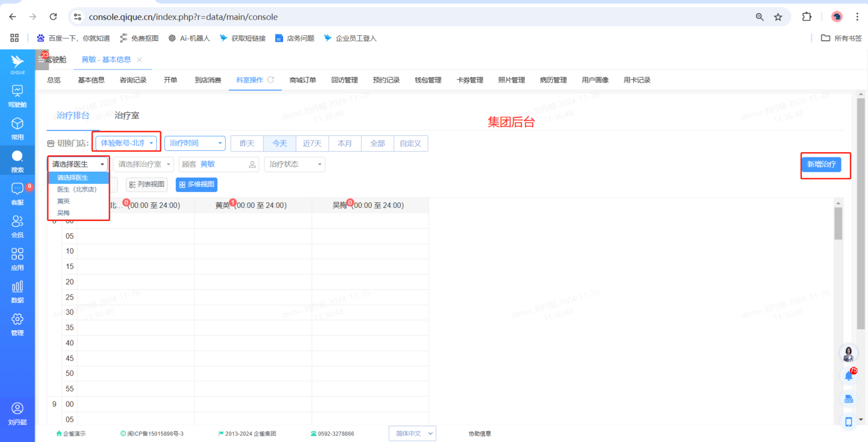Open the 数据 chart icon in sidebar

click(x=17, y=291)
